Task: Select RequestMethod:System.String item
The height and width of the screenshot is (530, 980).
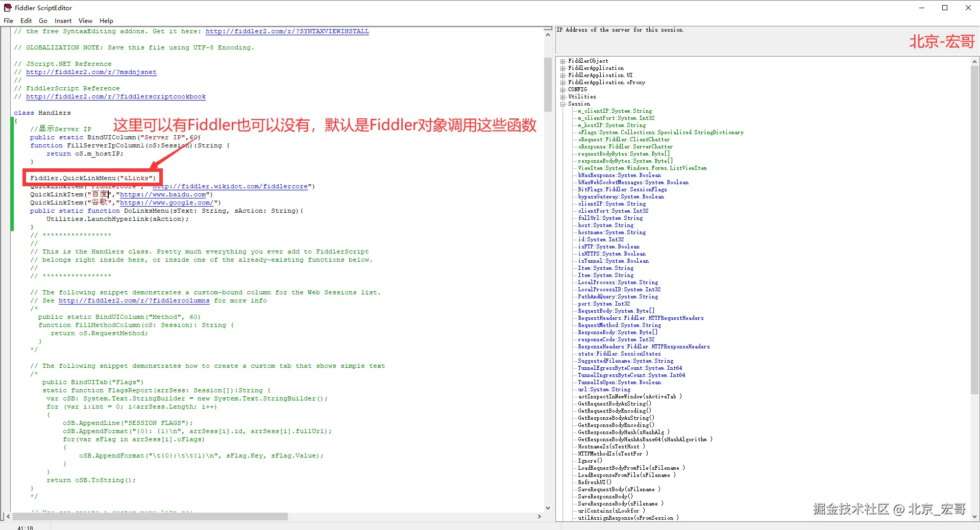Action: pyautogui.click(x=619, y=325)
